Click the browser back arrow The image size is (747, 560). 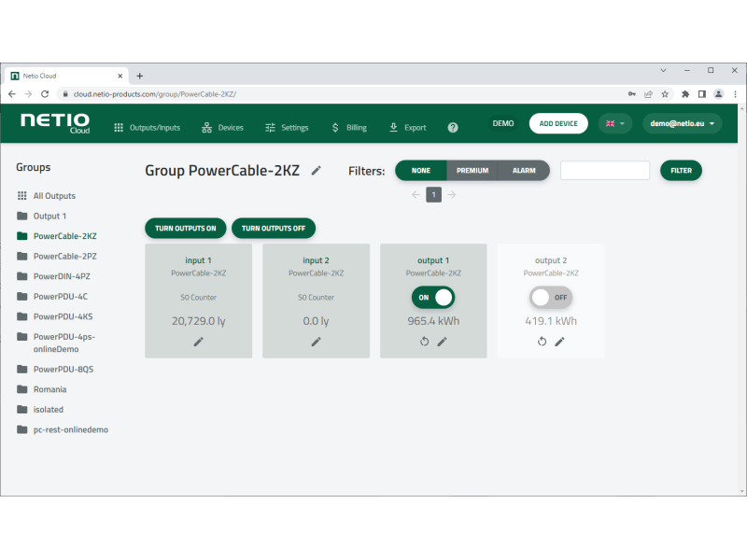point(12,94)
